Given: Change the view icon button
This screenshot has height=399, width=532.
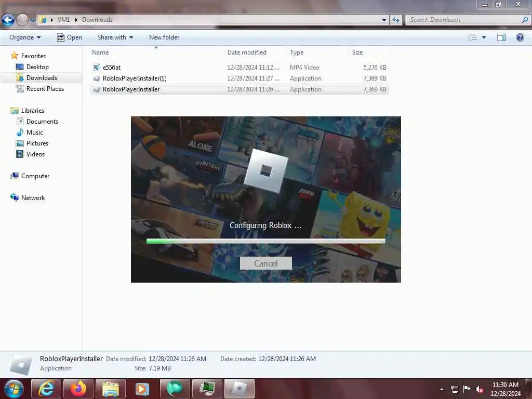Looking at the screenshot, I should (x=473, y=37).
